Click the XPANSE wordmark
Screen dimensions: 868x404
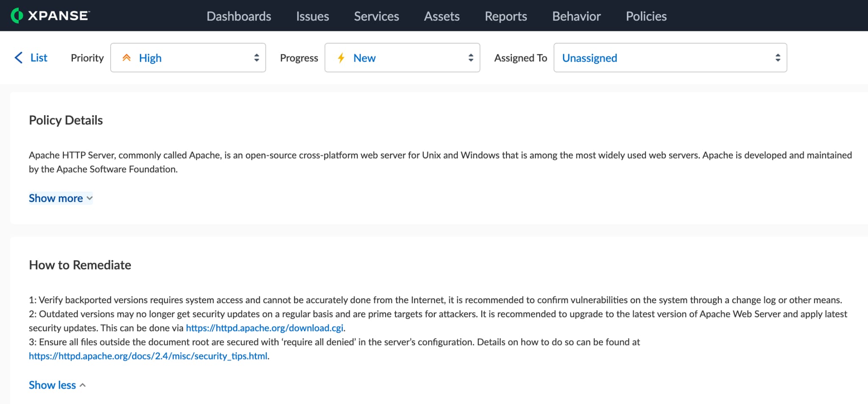point(58,16)
